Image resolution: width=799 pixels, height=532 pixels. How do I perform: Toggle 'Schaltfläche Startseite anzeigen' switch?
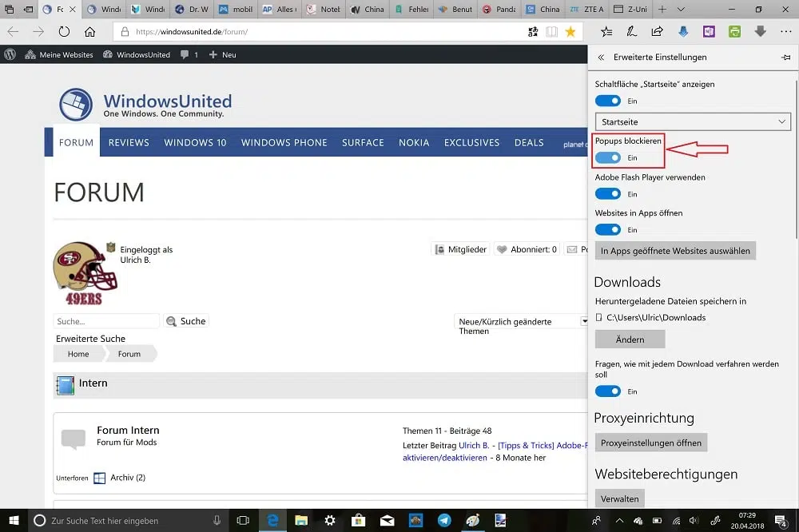pyautogui.click(x=608, y=101)
